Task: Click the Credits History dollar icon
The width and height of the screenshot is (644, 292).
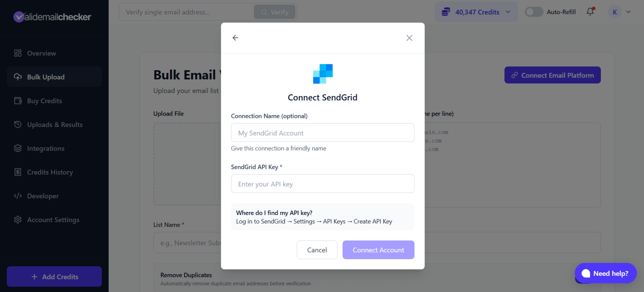Action: [18, 172]
